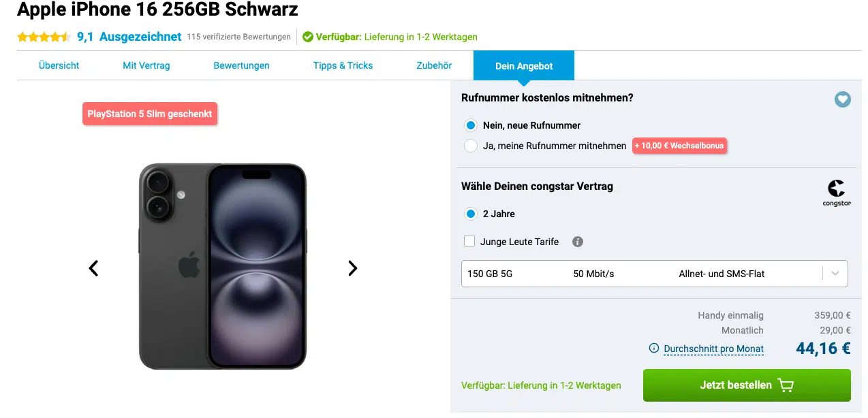Open the Durchschnitt pro Monat link
Viewport: 868px width, 418px height.
713,349
